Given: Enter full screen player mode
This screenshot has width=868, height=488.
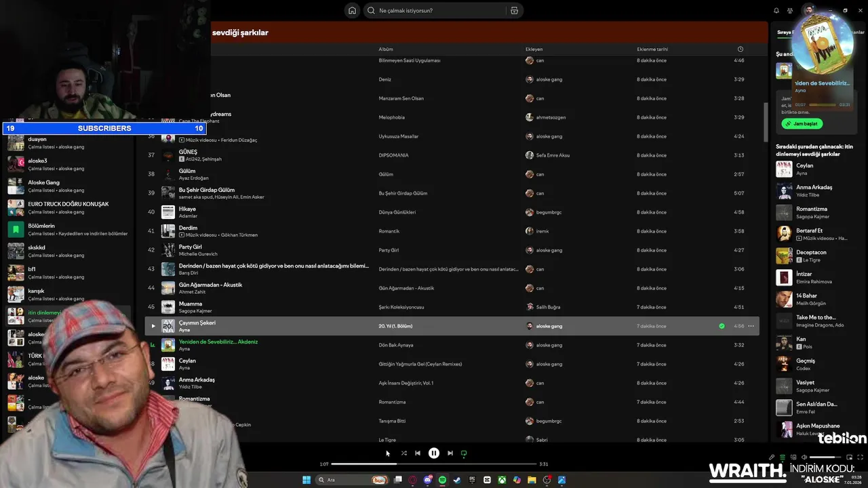Looking at the screenshot, I should point(860,457).
